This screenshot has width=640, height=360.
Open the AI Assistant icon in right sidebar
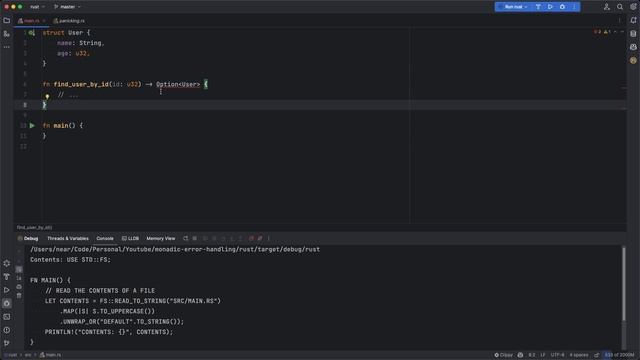(x=633, y=47)
